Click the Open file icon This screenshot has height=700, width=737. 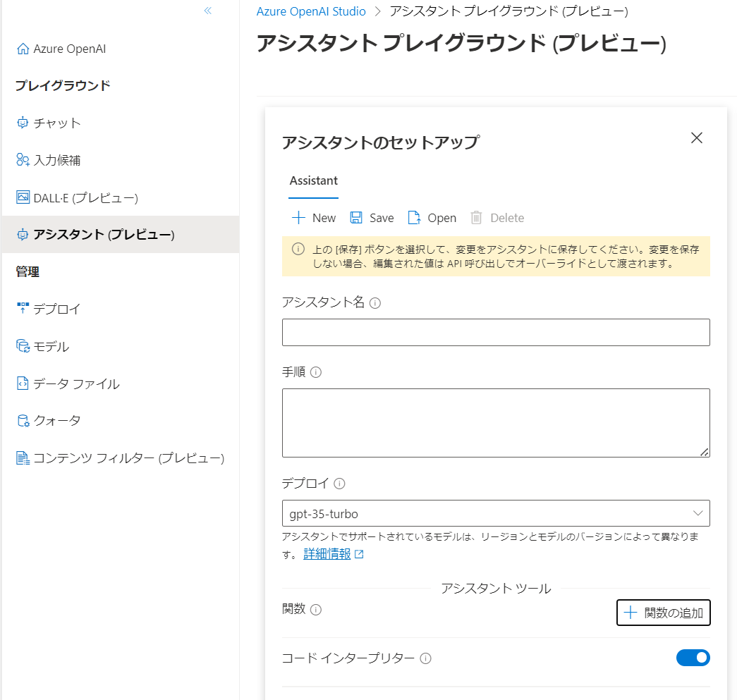pyautogui.click(x=414, y=218)
